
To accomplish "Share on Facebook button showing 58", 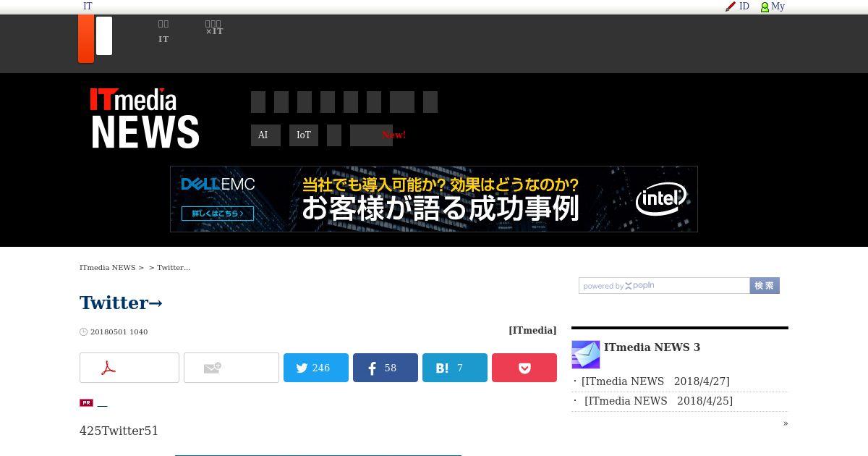I will click(386, 368).
